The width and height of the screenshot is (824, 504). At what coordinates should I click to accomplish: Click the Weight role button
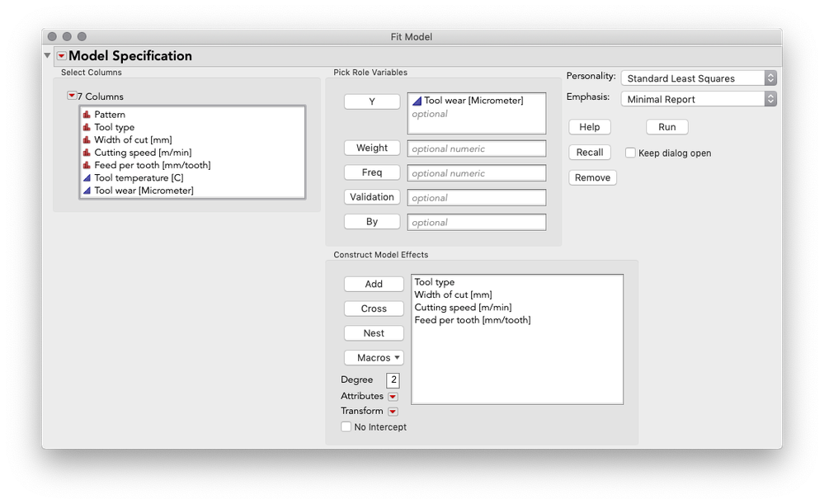(x=372, y=148)
